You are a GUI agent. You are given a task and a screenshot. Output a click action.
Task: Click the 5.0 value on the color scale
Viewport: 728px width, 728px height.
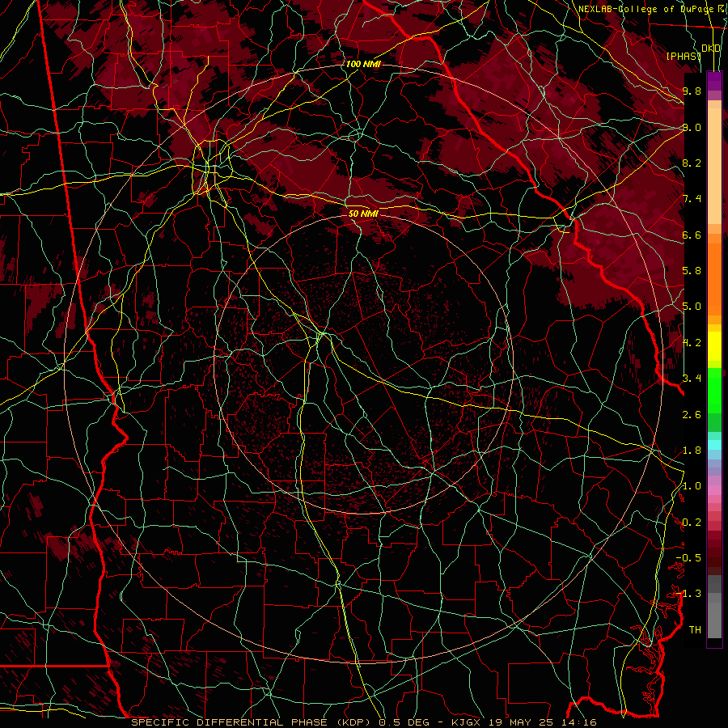pos(692,307)
